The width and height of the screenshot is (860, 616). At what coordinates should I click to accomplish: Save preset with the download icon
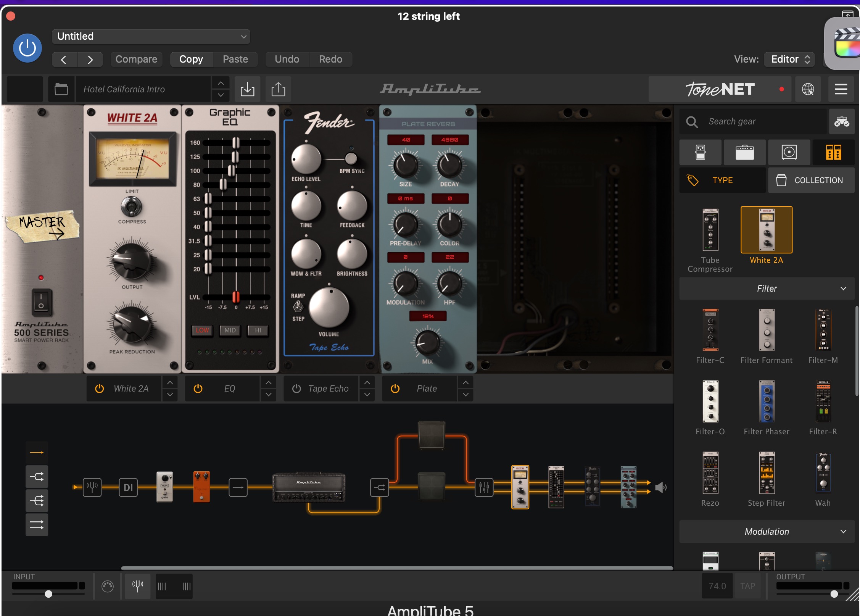(247, 89)
